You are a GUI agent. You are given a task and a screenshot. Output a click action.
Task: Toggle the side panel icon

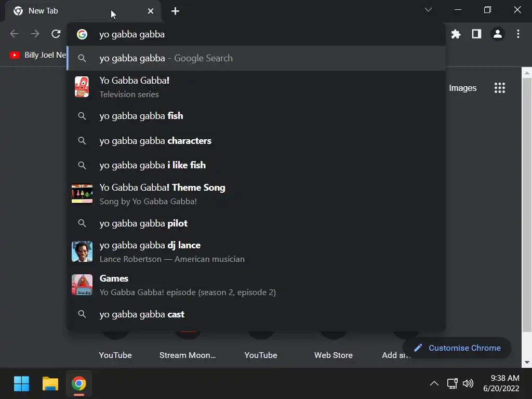pos(477,34)
